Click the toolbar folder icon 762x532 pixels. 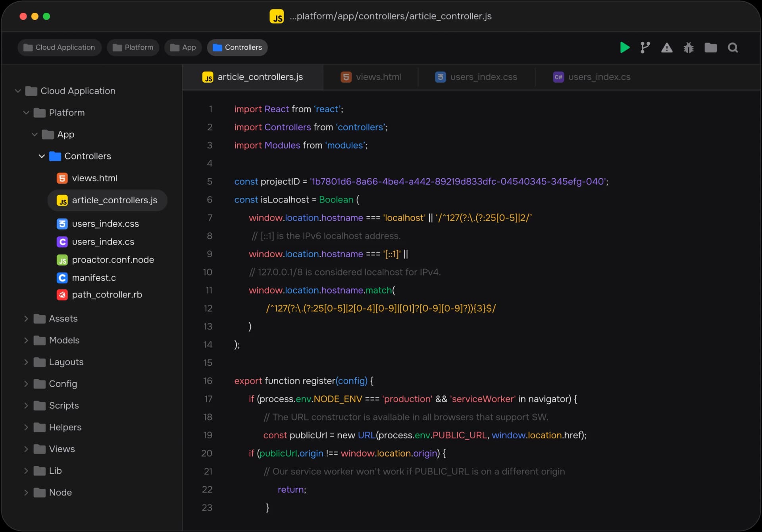tap(710, 48)
